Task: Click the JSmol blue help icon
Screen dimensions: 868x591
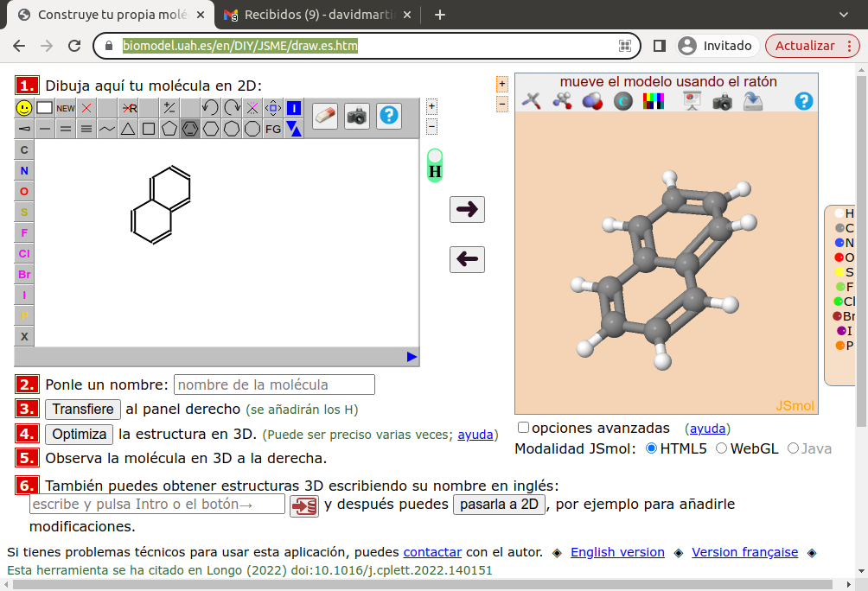Action: coord(804,101)
